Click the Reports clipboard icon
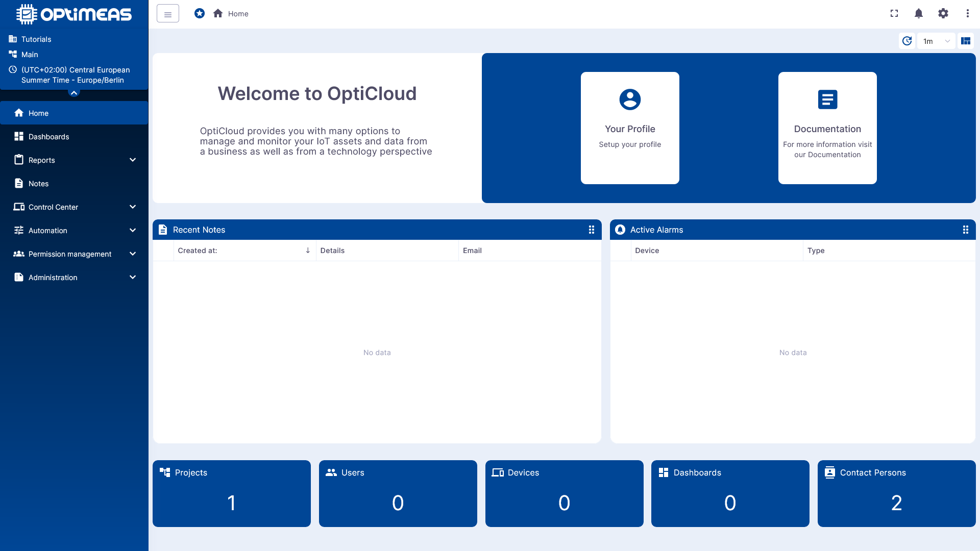The image size is (980, 551). point(19,160)
